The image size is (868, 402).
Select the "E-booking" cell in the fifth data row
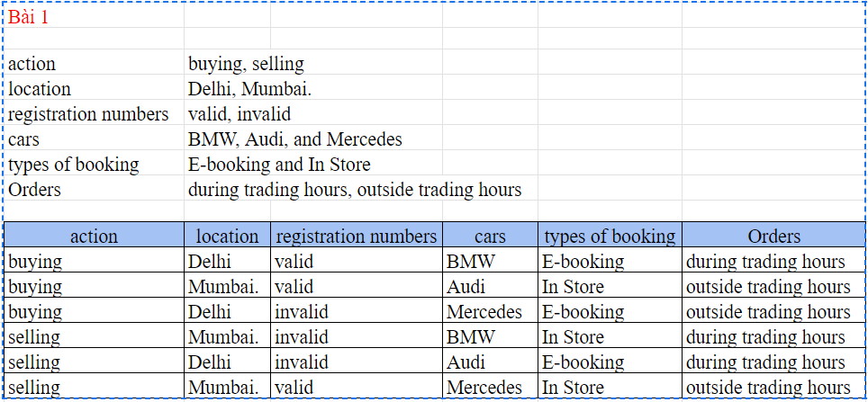coord(583,362)
